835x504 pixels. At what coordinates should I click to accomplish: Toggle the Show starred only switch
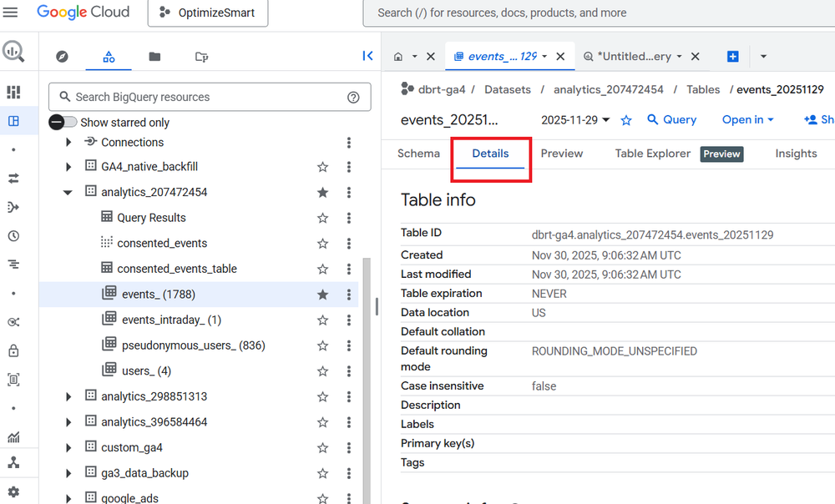(63, 122)
